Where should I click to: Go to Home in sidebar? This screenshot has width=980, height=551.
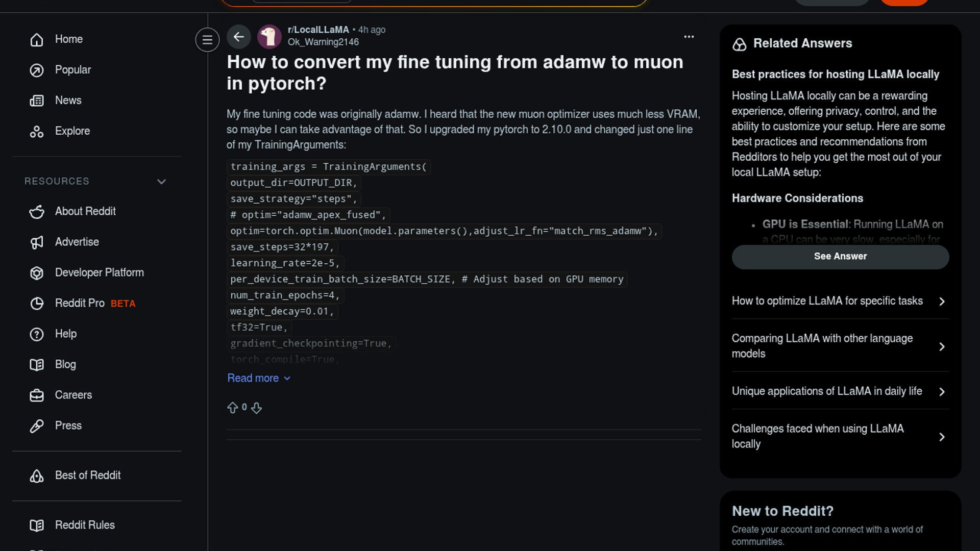pos(68,39)
